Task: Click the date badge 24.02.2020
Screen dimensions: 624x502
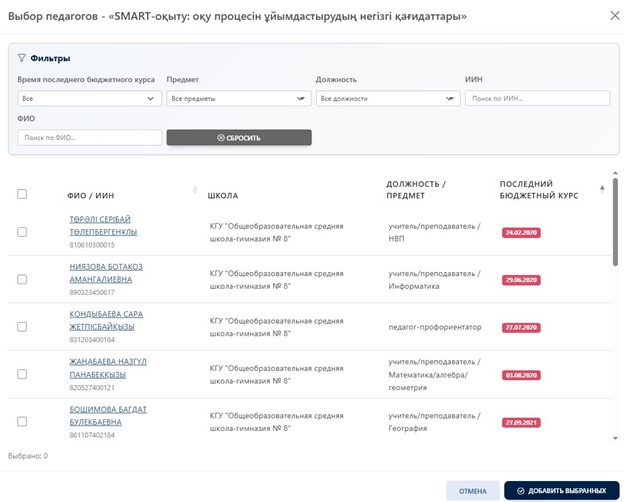Action: (521, 232)
